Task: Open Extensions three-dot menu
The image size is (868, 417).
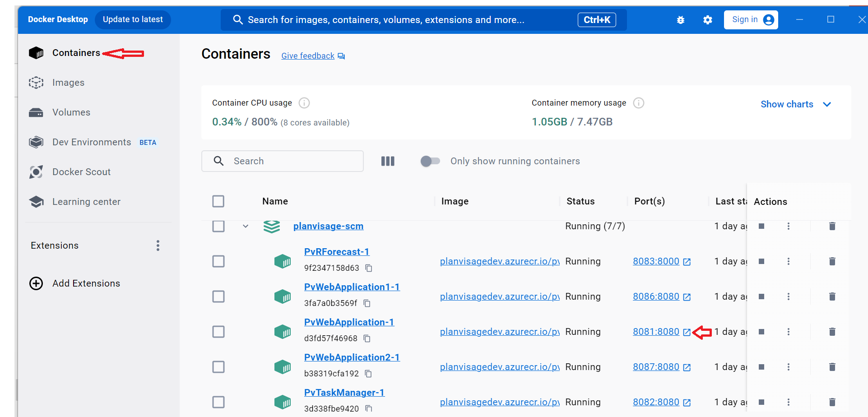Action: (158, 246)
